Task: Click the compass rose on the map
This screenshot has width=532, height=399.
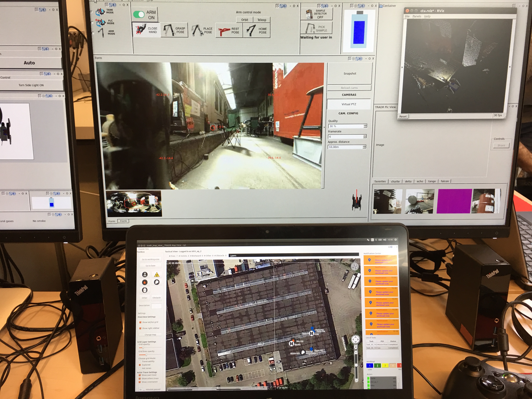Action: pos(355,267)
